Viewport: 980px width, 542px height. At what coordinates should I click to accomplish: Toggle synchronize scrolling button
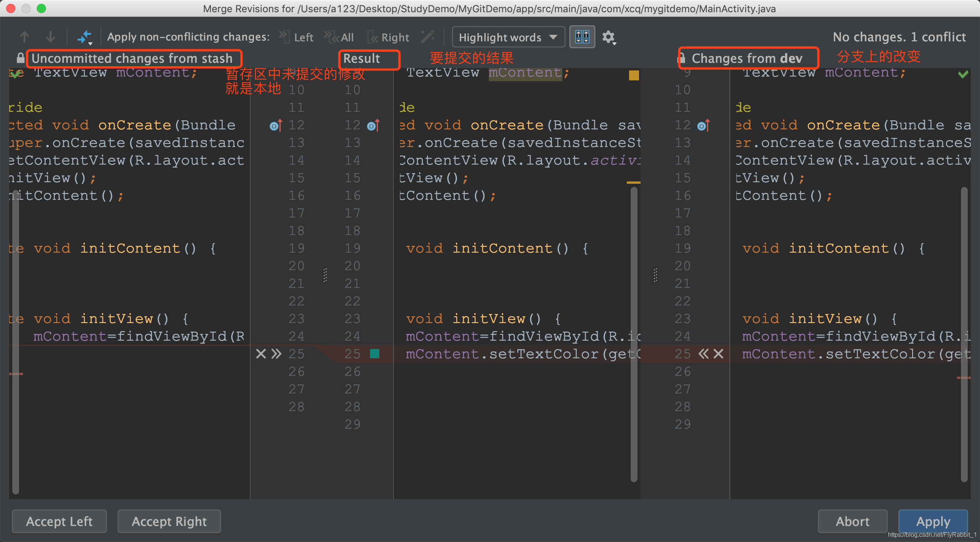click(582, 37)
